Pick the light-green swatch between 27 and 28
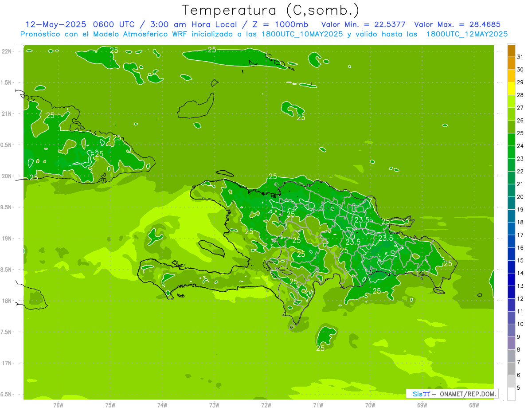This screenshot has height=411, width=532. coord(511,102)
